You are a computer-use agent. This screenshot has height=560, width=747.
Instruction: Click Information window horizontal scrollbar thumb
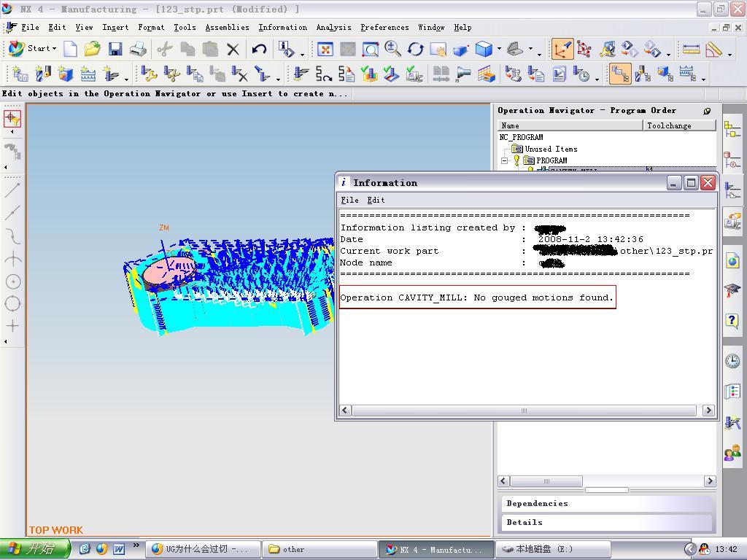[524, 411]
